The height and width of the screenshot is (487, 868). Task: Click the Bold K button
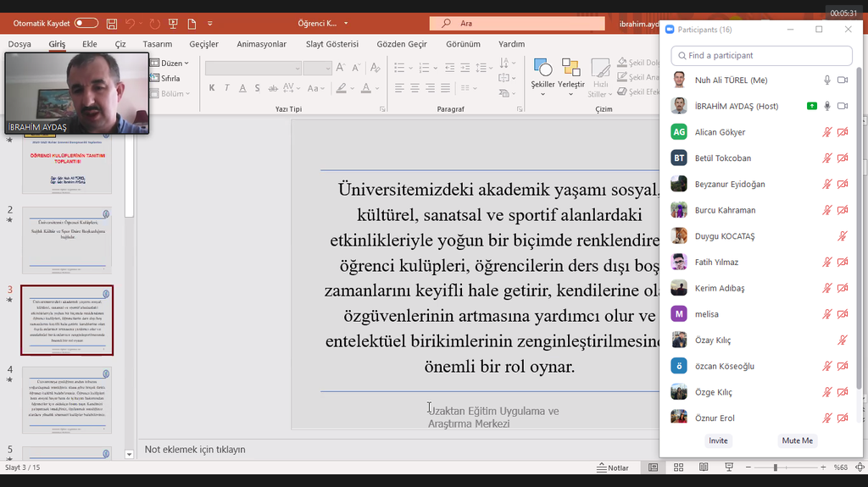coord(211,88)
